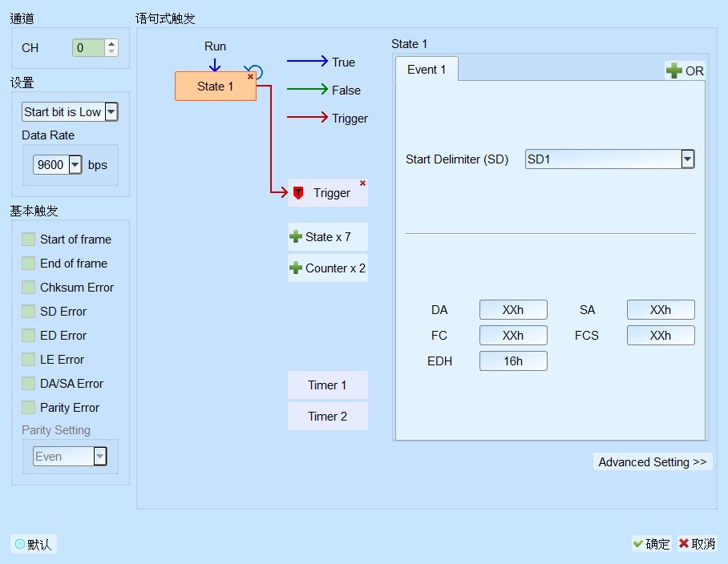Select the red Trigger arrow legend

pyautogui.click(x=307, y=117)
